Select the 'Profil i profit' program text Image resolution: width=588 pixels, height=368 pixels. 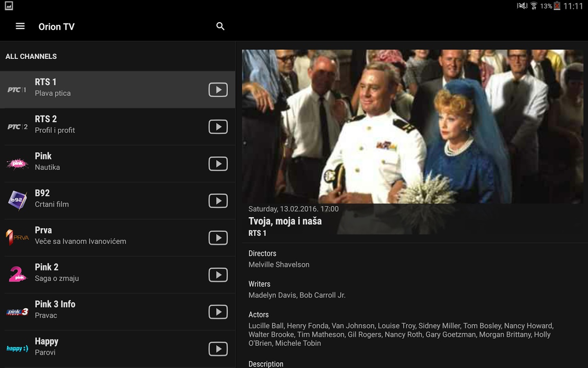(55, 130)
